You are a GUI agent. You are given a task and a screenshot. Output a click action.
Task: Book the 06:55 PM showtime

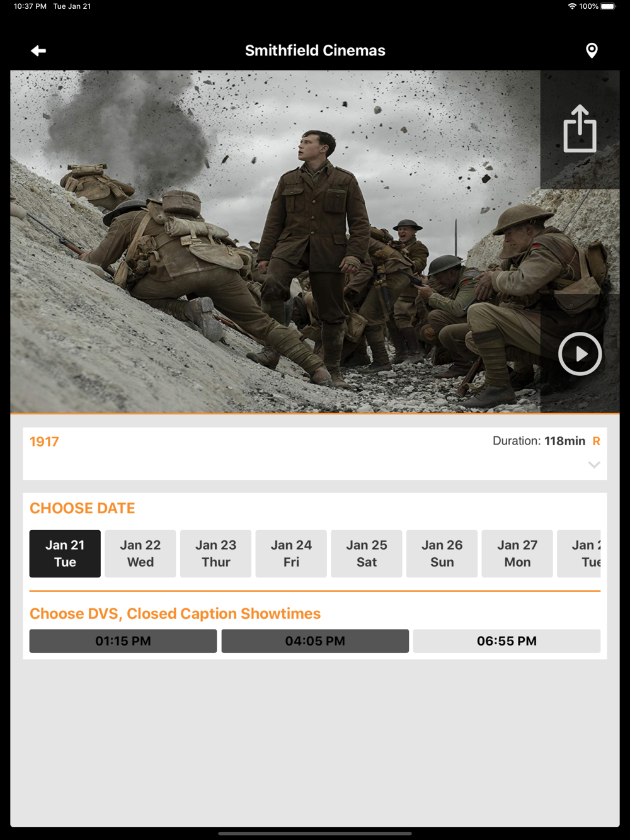coord(507,641)
